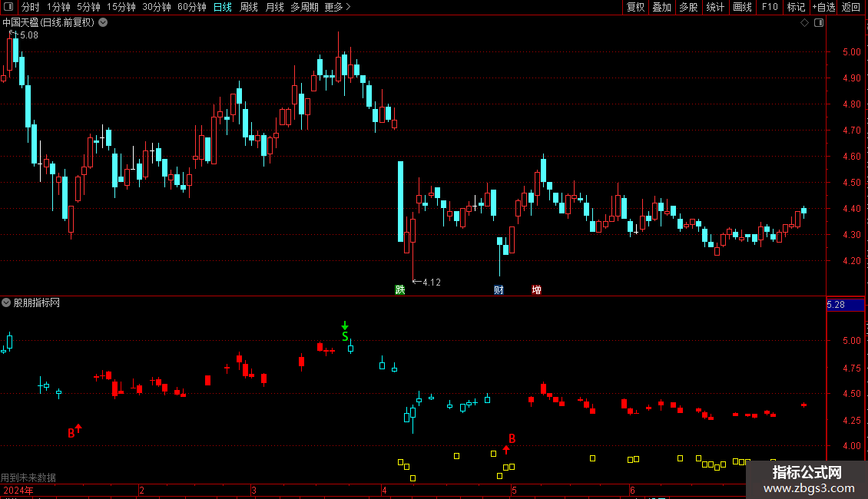Open dropdown next to 中国天楹 title
The image size is (868, 499).
tap(103, 23)
